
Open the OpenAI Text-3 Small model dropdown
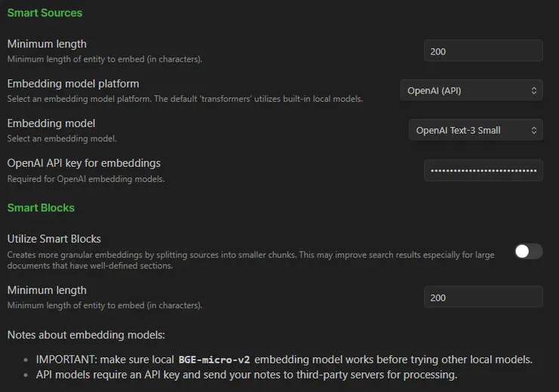point(475,130)
